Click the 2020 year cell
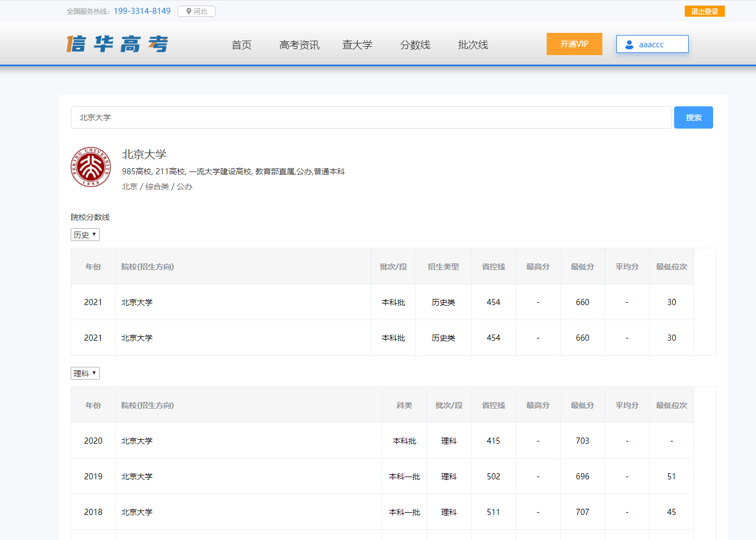756x540 pixels. click(93, 441)
